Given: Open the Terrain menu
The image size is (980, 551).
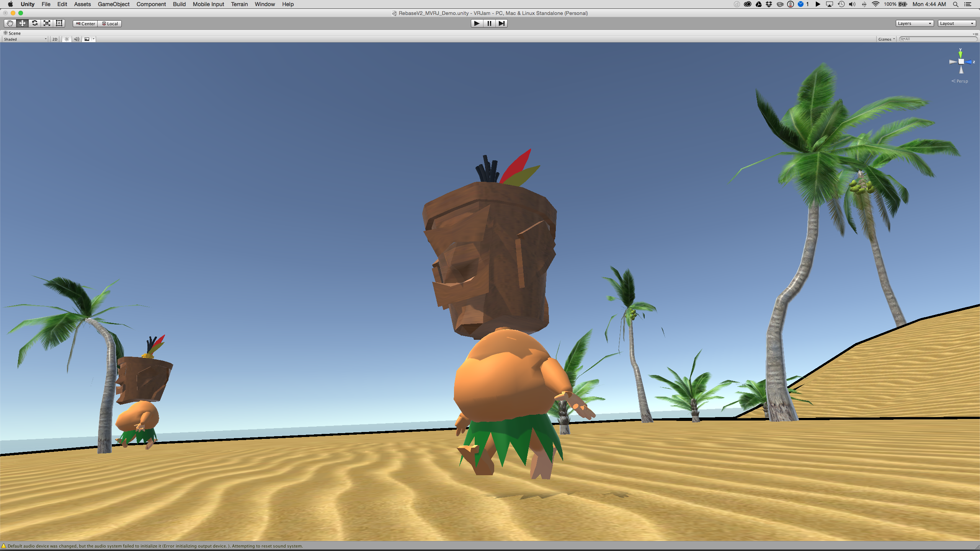Looking at the screenshot, I should (x=239, y=4).
